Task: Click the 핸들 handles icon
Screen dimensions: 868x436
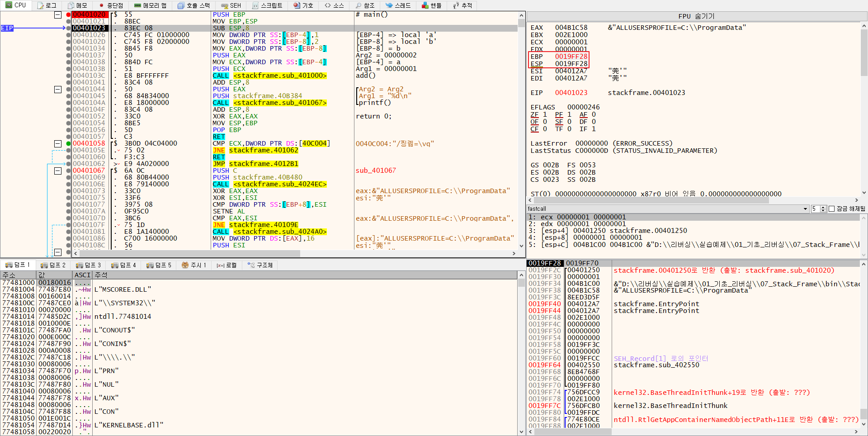Action: [425, 5]
